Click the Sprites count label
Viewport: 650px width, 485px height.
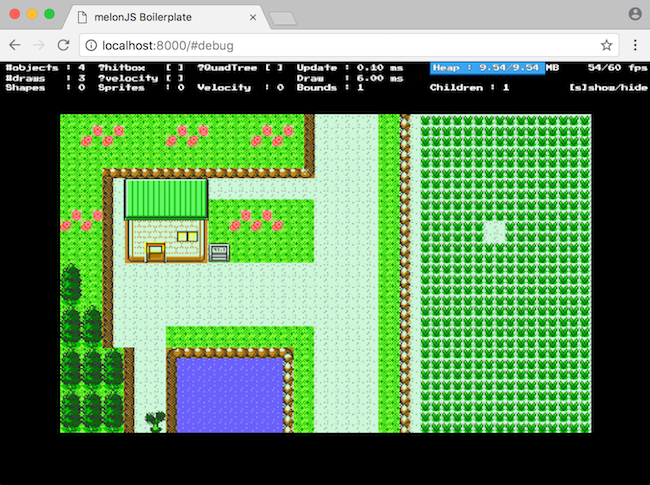tap(141, 87)
